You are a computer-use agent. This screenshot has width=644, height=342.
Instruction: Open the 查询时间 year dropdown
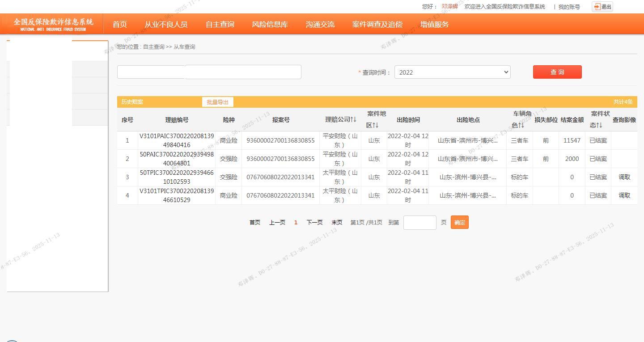click(x=452, y=72)
